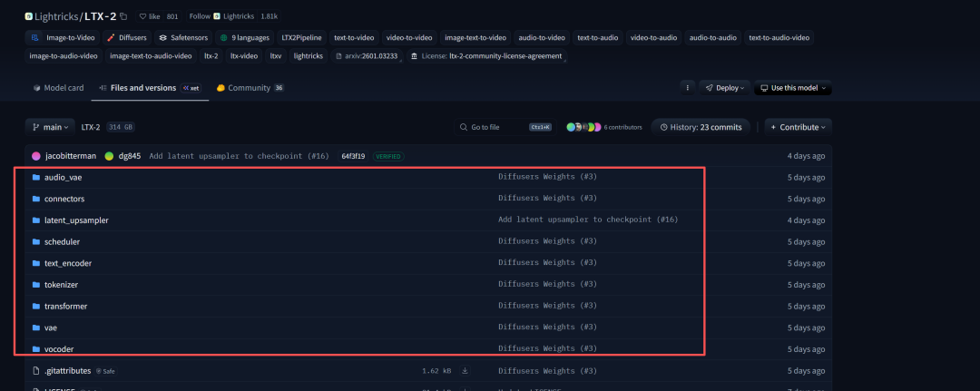The image size is (980, 391).
Task: Select the ltx-2 tag
Action: coord(211,55)
